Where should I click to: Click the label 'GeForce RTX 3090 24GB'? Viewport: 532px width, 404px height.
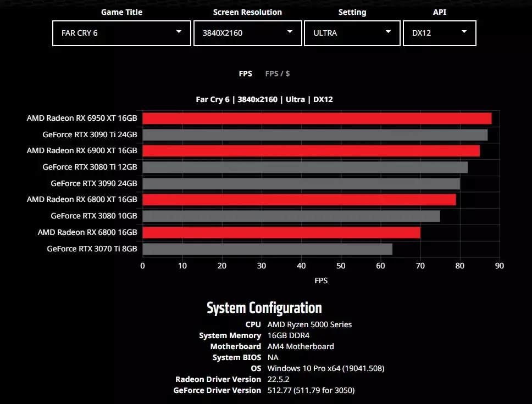click(94, 183)
